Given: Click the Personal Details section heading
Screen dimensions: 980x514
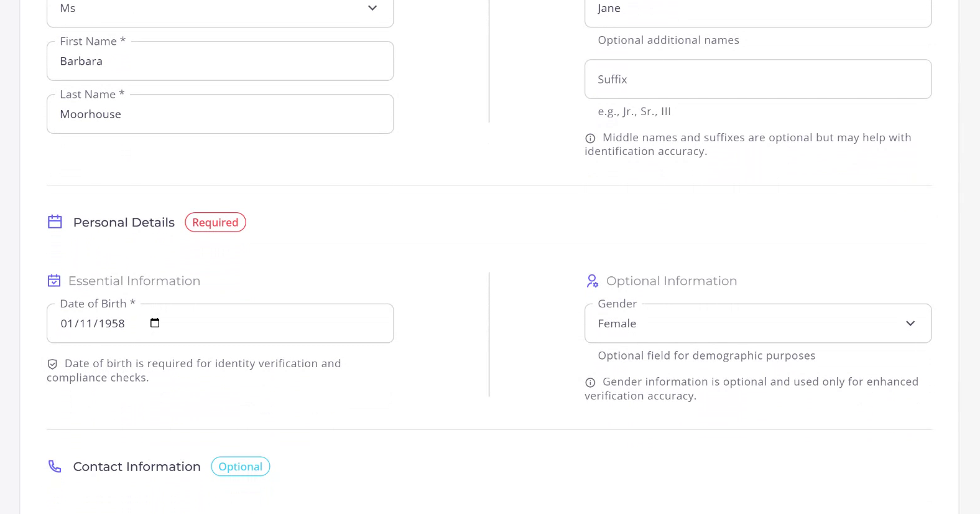Looking at the screenshot, I should (124, 222).
